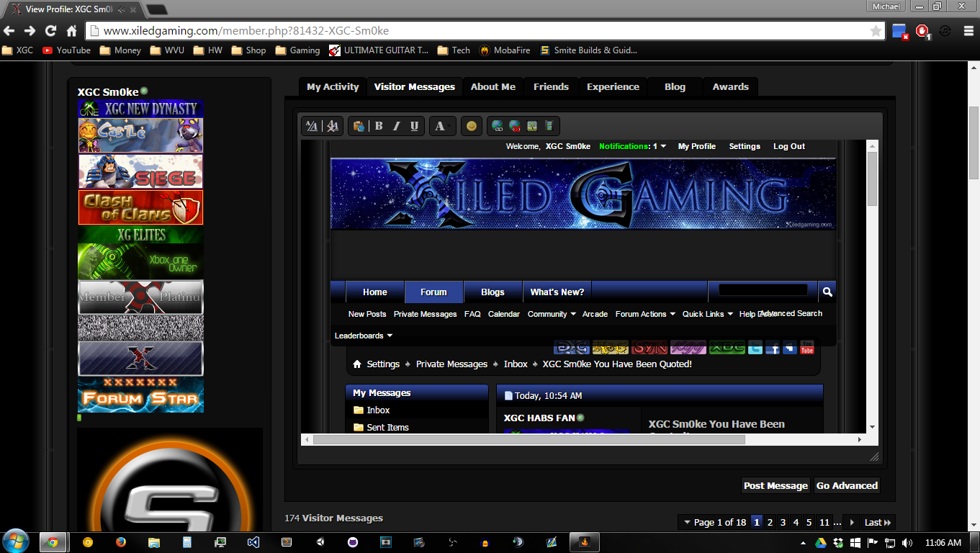
Task: Click the Go Advanced button
Action: point(847,485)
